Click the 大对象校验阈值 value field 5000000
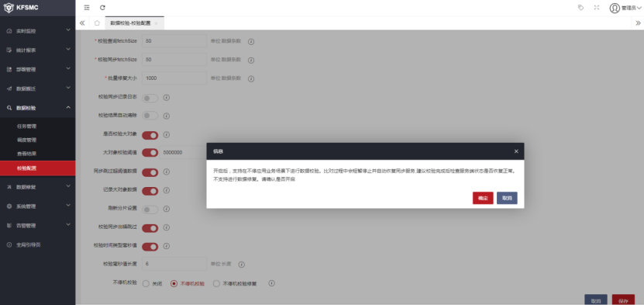The image size is (644, 305). 183,152
